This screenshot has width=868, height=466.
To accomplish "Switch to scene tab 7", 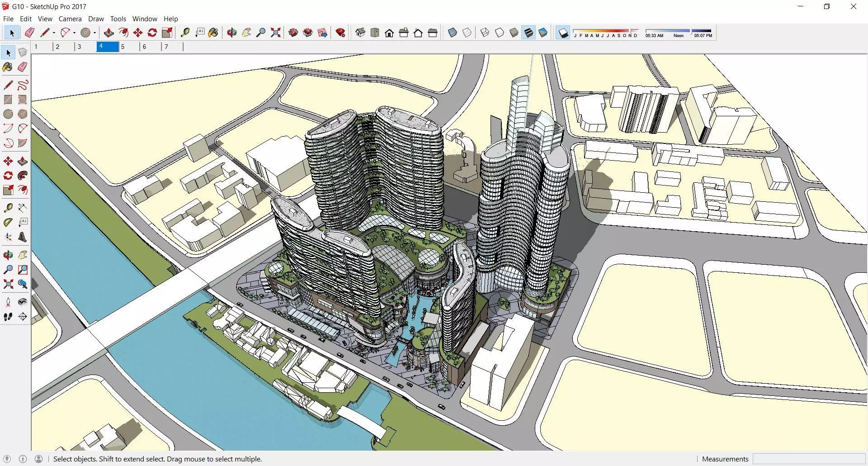I will click(x=172, y=47).
